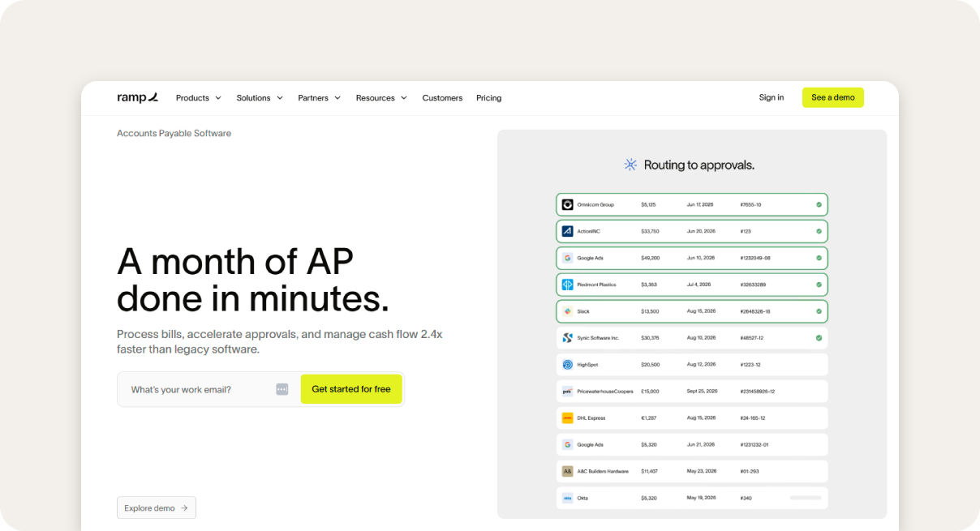The width and height of the screenshot is (980, 531).
Task: Click the $20,500 amount for HighSpot
Action: (x=650, y=365)
